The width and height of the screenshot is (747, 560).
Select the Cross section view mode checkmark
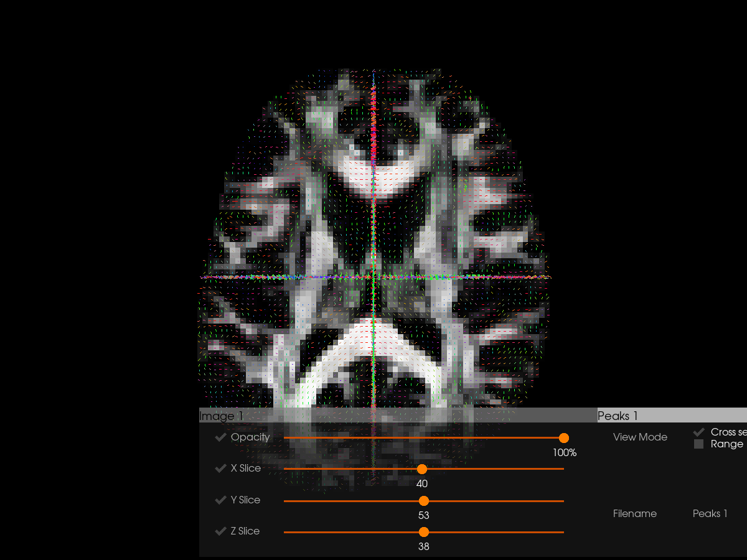pyautogui.click(x=699, y=432)
